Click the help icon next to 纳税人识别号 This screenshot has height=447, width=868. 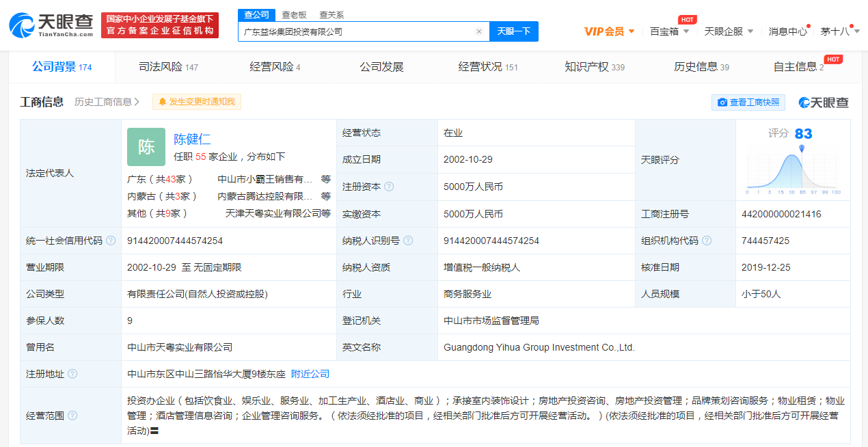[x=408, y=241]
